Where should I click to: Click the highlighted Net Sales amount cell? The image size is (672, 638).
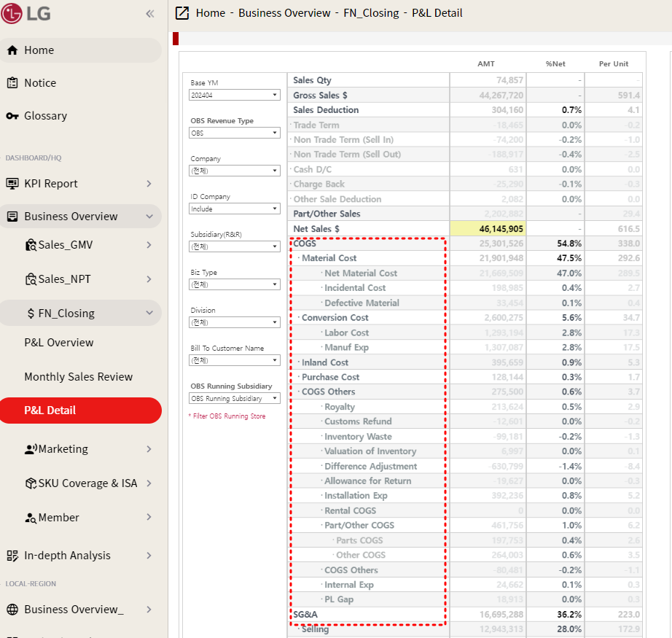[x=488, y=229]
